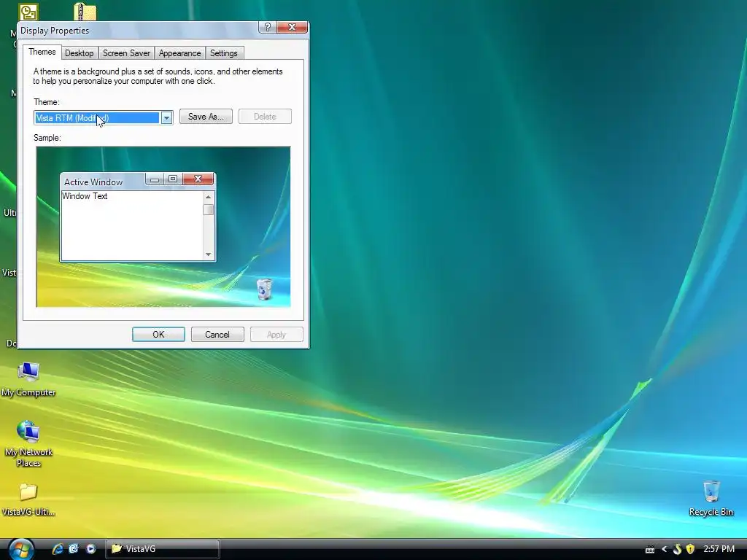Open the Settings tab
Screen dimensions: 747x560
pyautogui.click(x=223, y=53)
